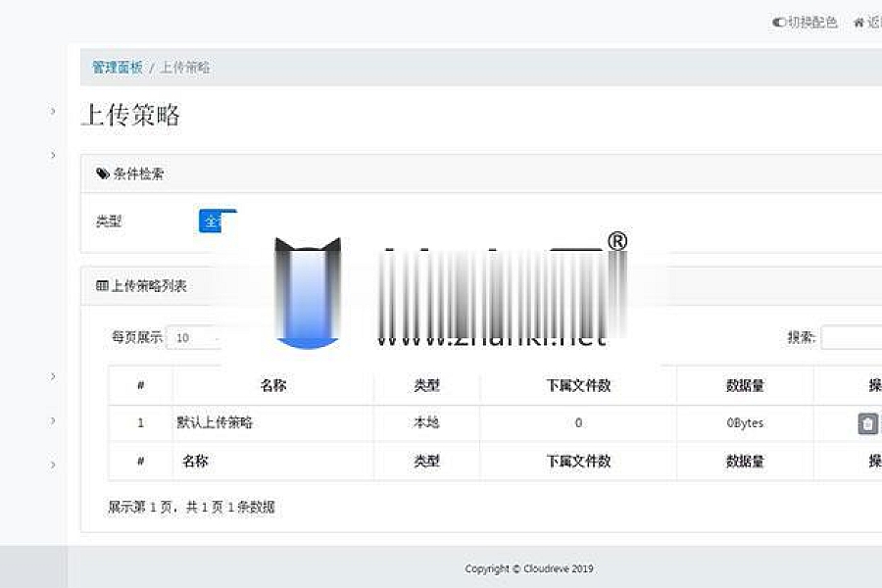Toggle the 切换配色 color scheme switch
Screen dimensions: 882x588
(805, 23)
